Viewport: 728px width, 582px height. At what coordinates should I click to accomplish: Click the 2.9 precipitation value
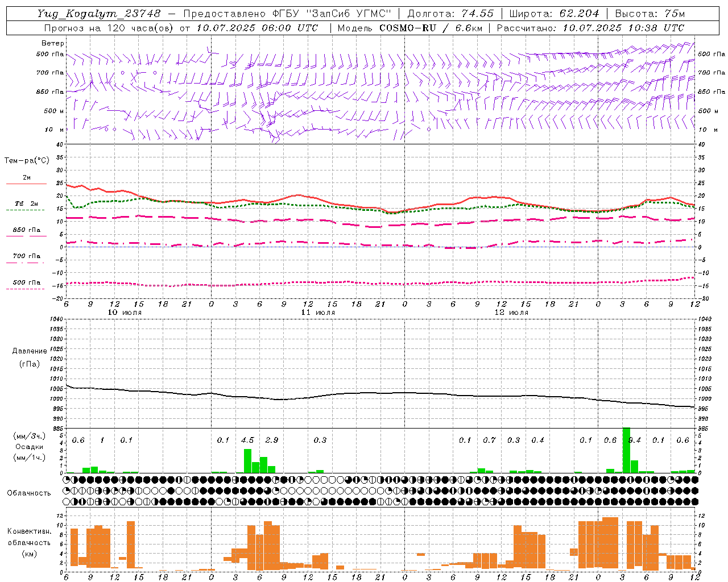272,440
